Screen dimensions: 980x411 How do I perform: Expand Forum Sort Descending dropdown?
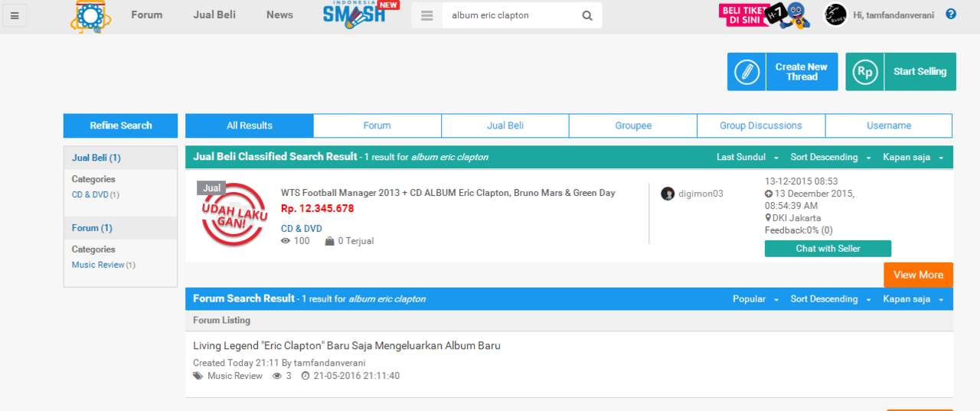coord(831,299)
